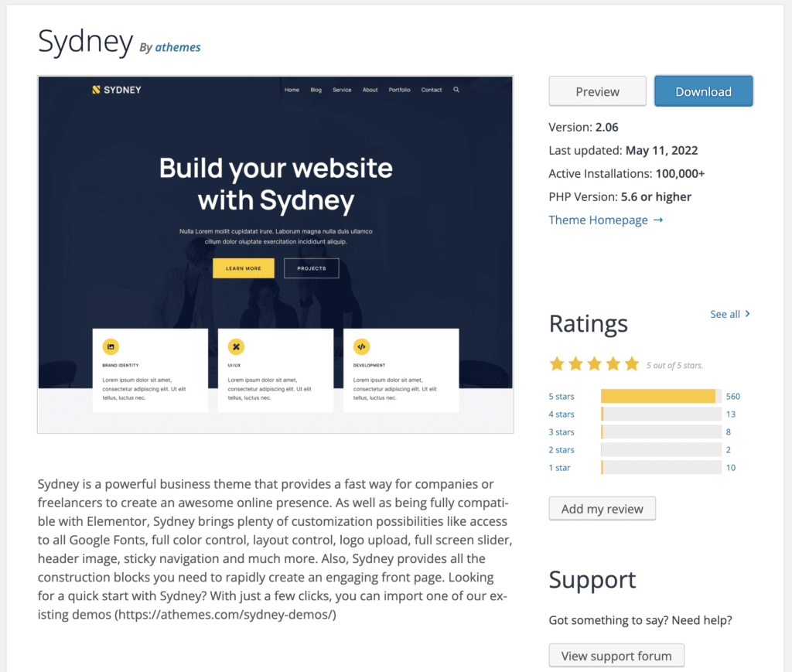Open the athemes author link

178,47
